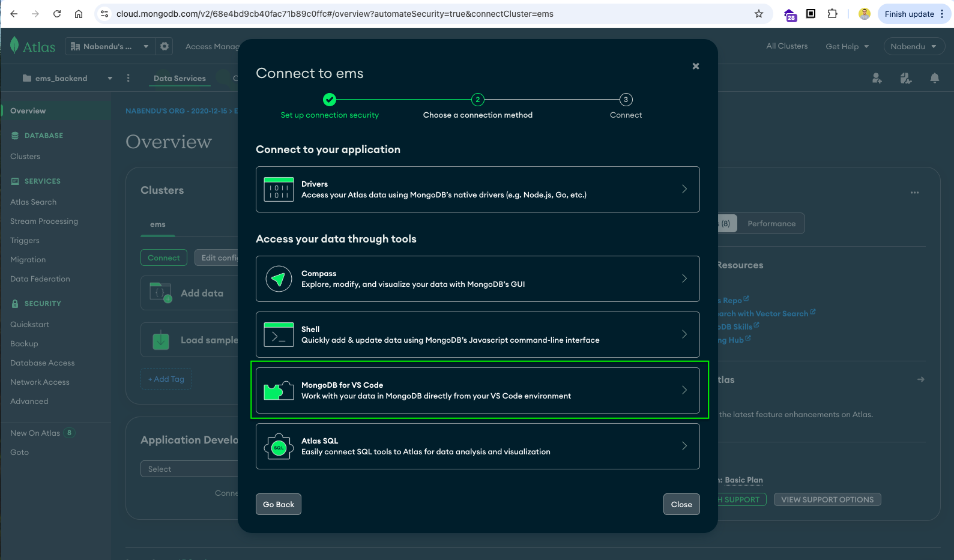Open Clusters in sidebar
954x560 pixels.
(25, 157)
